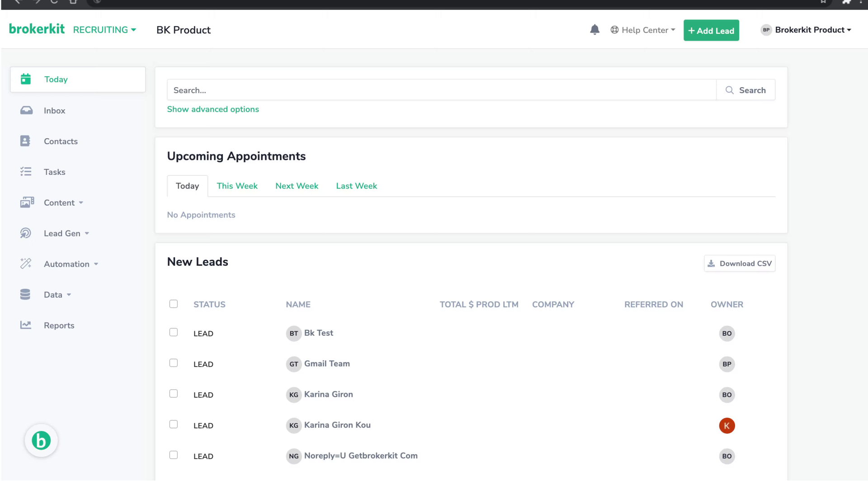Go to Reports in the sidebar
868x488 pixels.
59,325
